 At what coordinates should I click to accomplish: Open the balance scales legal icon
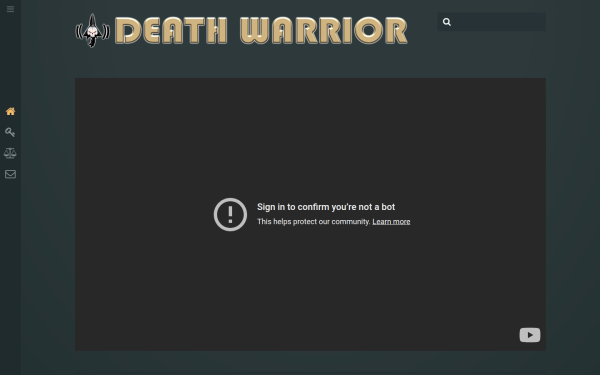10,153
